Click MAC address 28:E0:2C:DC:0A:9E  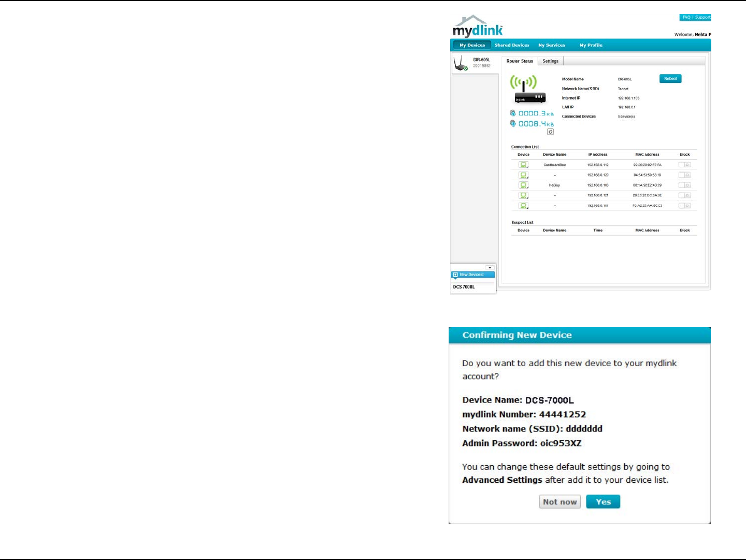647,195
